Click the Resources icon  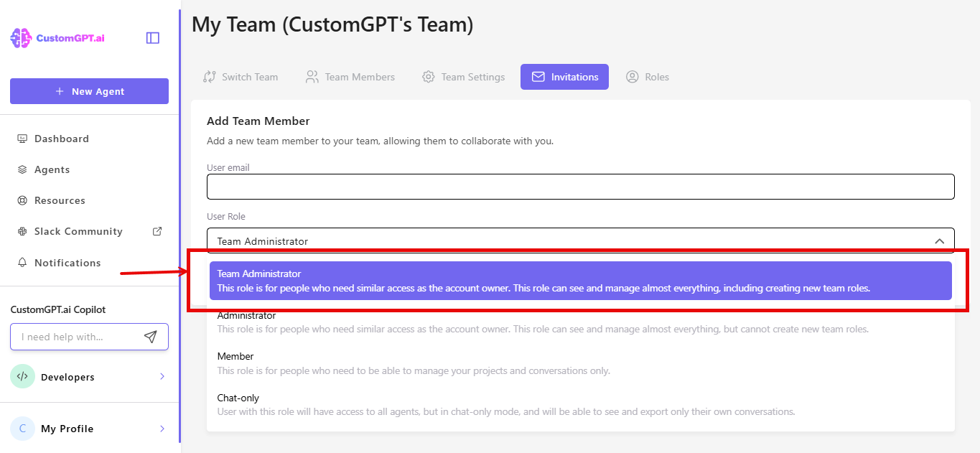pyautogui.click(x=22, y=200)
